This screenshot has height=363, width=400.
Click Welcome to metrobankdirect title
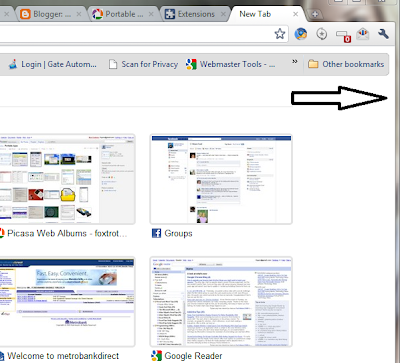click(63, 356)
